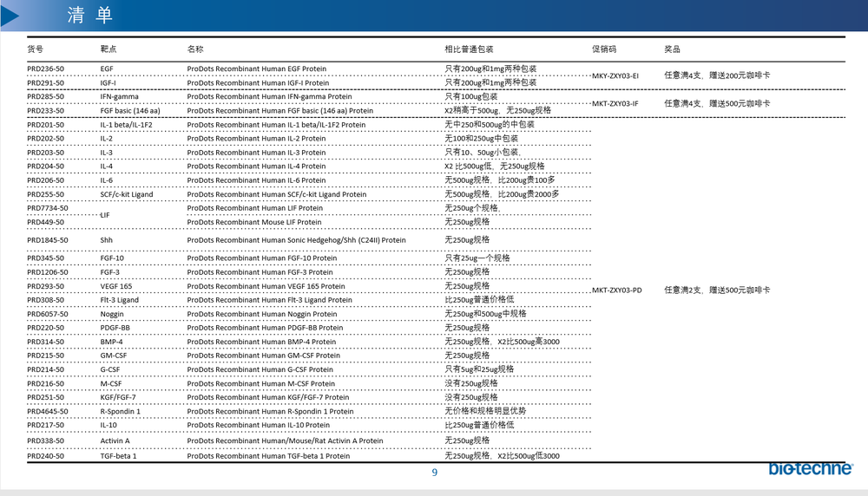Select catalog number PRD240-50
This screenshot has height=496, width=868.
pos(45,456)
